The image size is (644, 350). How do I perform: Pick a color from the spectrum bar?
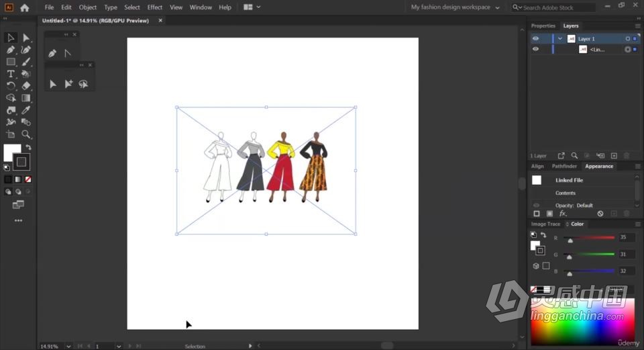(x=581, y=322)
